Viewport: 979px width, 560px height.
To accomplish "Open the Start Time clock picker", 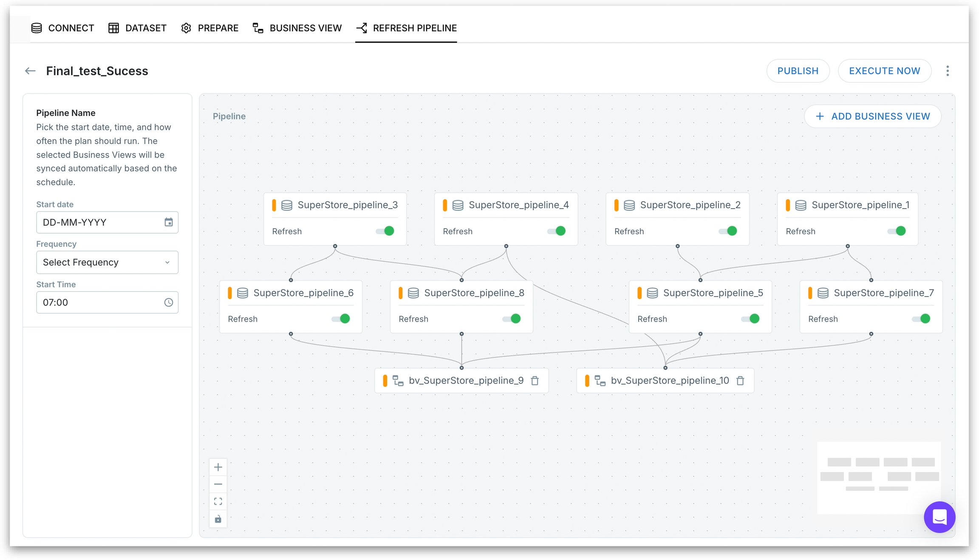I will [x=169, y=303].
